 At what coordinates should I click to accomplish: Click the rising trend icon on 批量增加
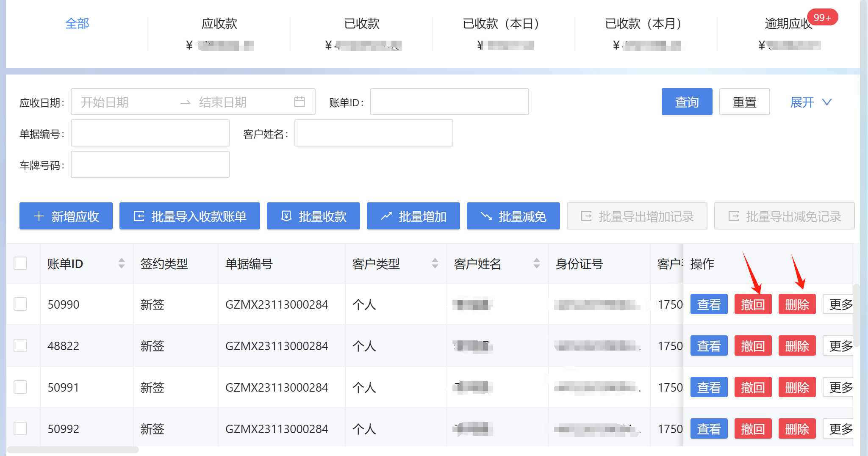pos(386,216)
